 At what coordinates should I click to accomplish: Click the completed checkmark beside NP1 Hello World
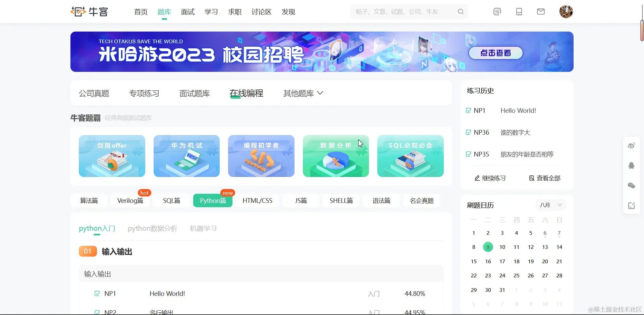coord(468,110)
